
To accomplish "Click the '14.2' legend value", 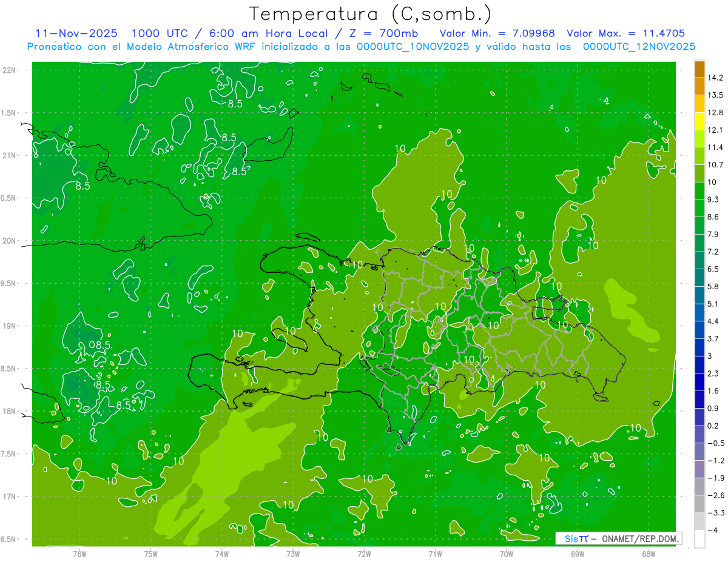I will [x=715, y=78].
